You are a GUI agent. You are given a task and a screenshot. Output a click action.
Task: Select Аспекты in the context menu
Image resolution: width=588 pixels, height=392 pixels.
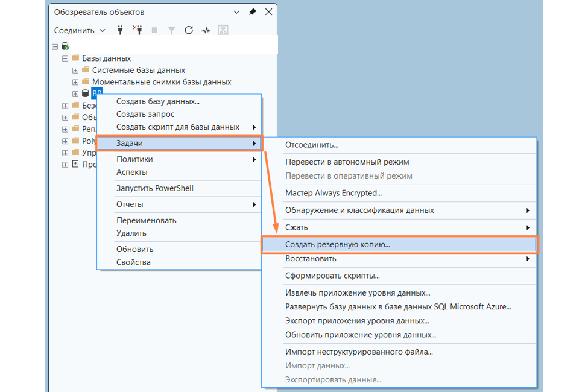pos(179,172)
